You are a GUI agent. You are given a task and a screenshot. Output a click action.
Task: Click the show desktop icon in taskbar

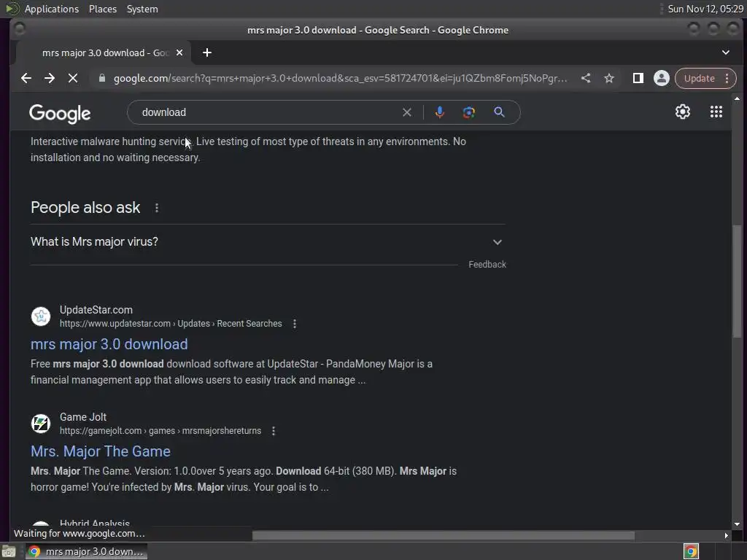(9, 551)
